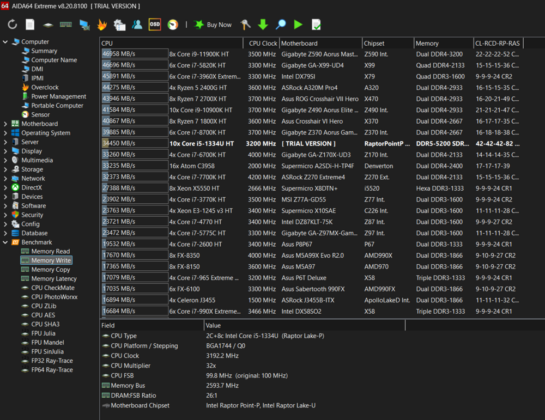545x420 pixels.
Task: Click the Refresh toolbar icon
Action: coord(12,24)
